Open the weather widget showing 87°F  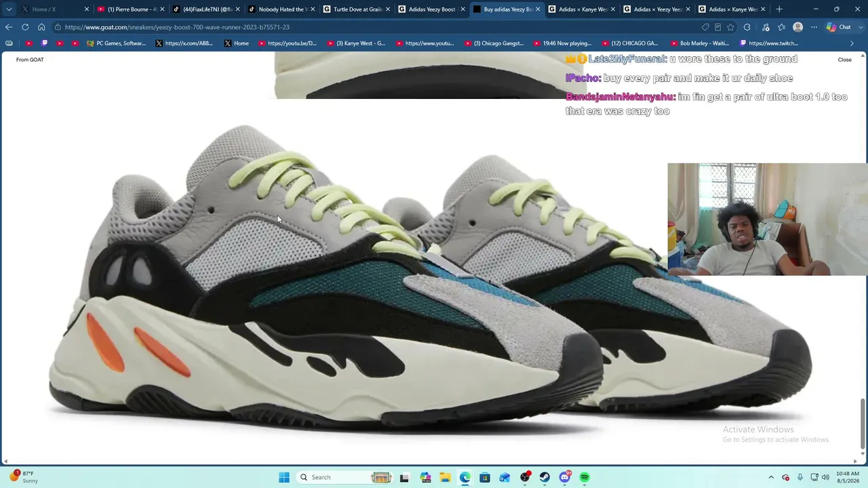pyautogui.click(x=22, y=477)
